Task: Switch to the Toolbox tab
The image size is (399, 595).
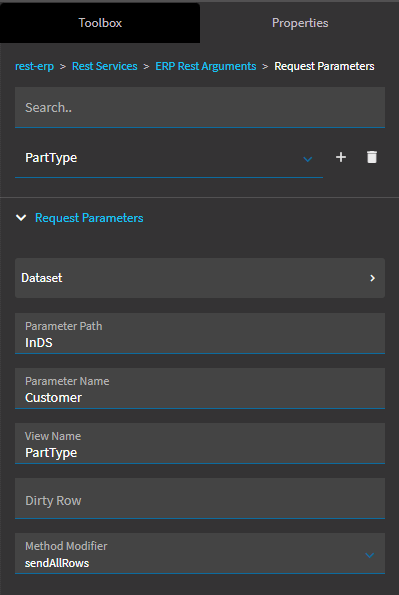Action: [100, 23]
